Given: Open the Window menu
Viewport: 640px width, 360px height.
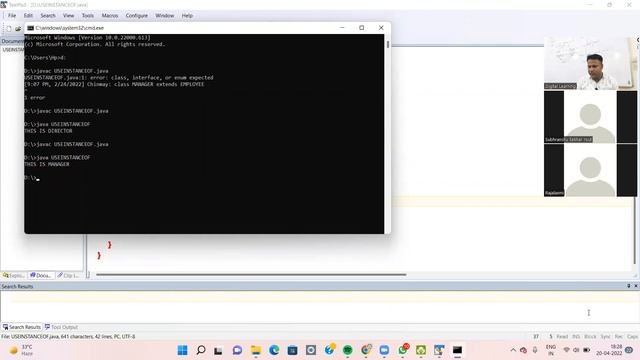Looking at the screenshot, I should [x=164, y=16].
